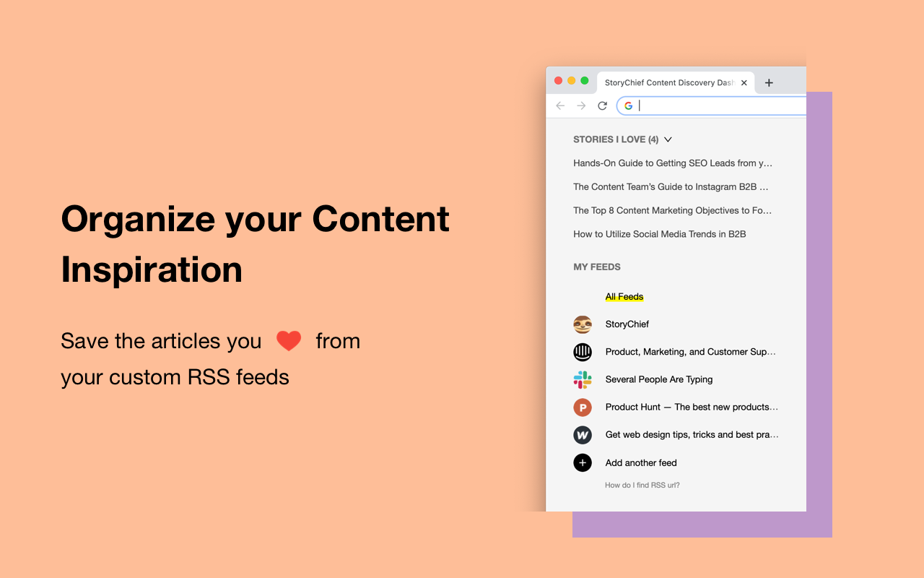Click the black plus add-feed icon
Screen dimensions: 924x578
(583, 462)
